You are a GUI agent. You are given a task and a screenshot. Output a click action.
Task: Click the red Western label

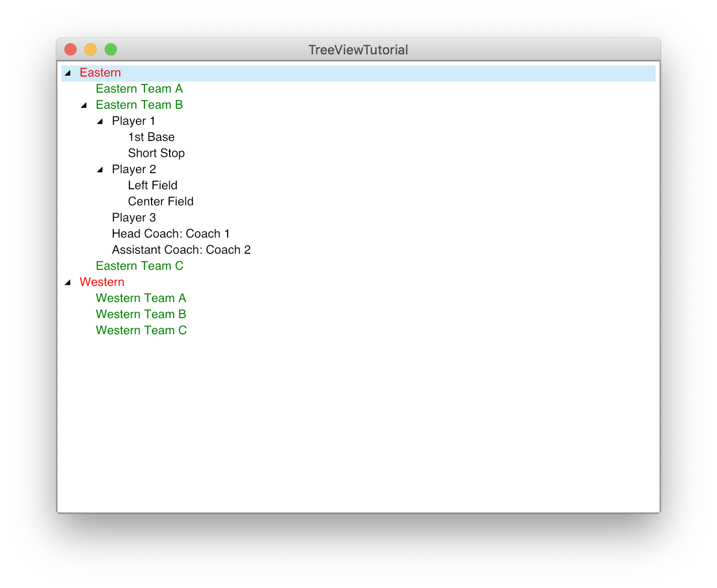[102, 282]
